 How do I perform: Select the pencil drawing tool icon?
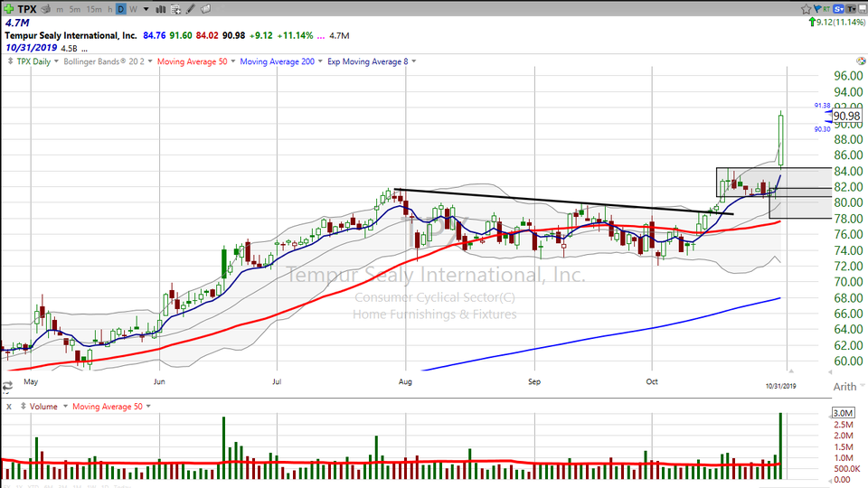coord(191,9)
